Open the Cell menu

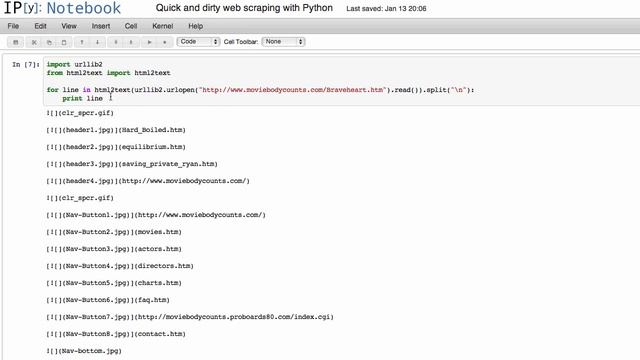(131, 26)
